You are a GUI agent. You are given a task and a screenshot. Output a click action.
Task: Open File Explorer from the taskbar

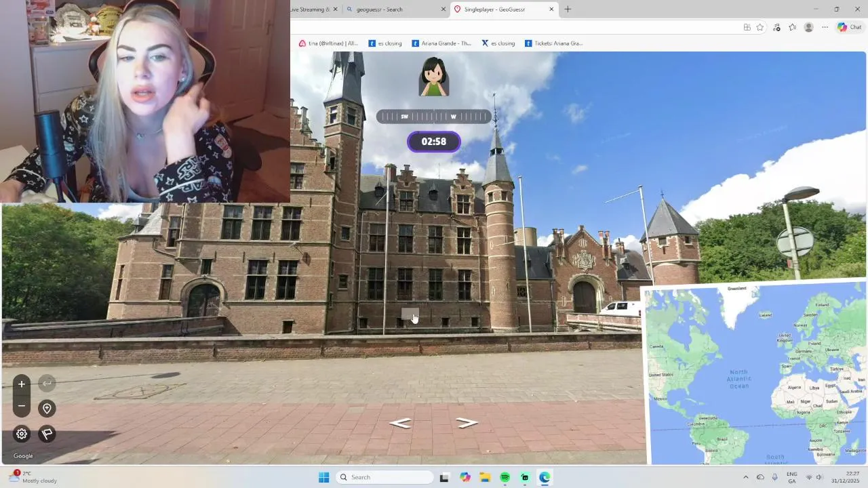(x=485, y=477)
